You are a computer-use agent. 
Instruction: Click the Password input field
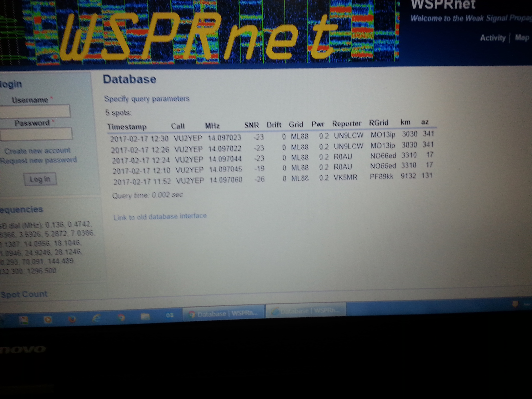36,134
